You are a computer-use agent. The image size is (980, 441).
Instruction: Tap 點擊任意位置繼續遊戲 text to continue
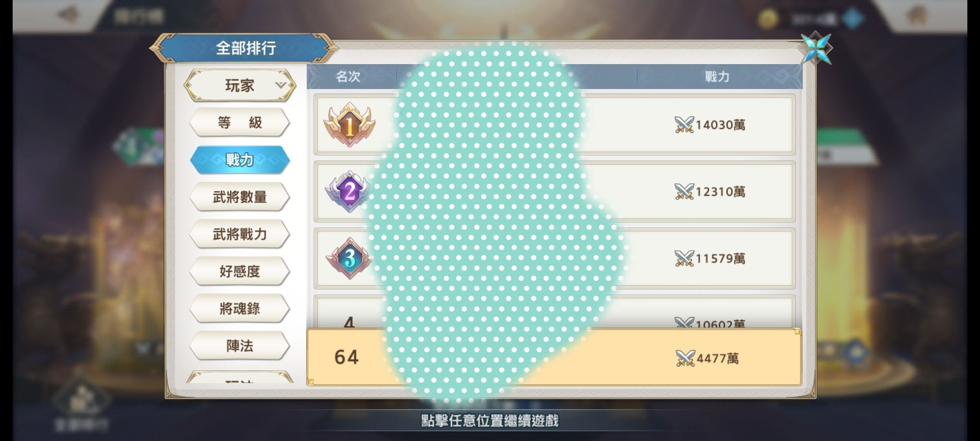(490, 420)
